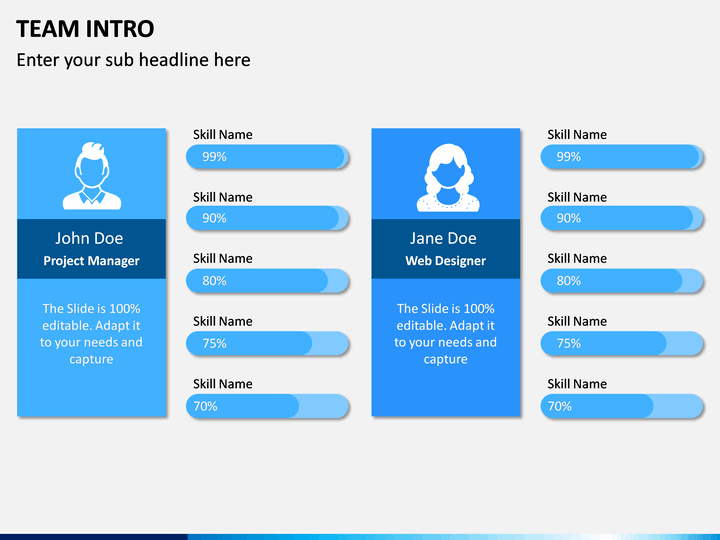Select the 'Enter your sub headline here' subtitle
This screenshot has width=720, height=540.
(x=134, y=60)
